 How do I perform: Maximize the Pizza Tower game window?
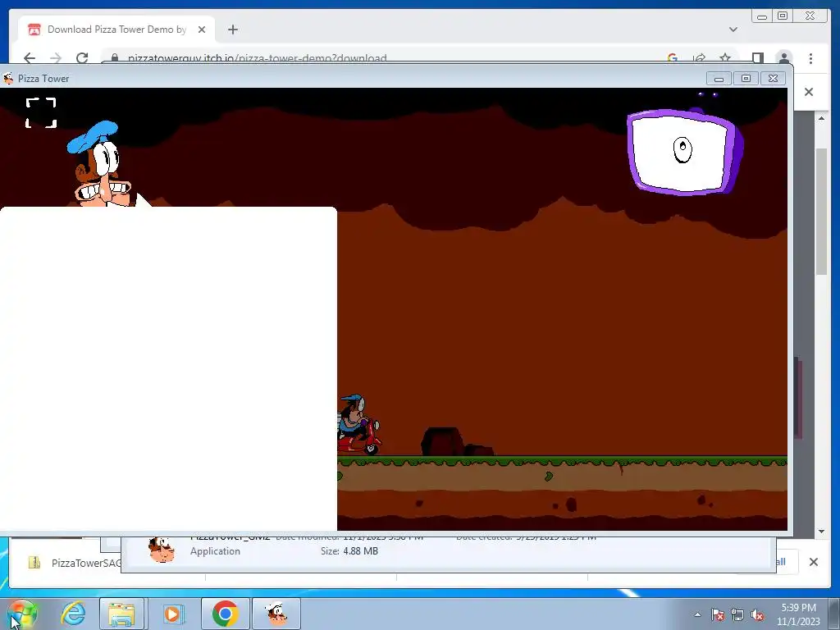746,79
